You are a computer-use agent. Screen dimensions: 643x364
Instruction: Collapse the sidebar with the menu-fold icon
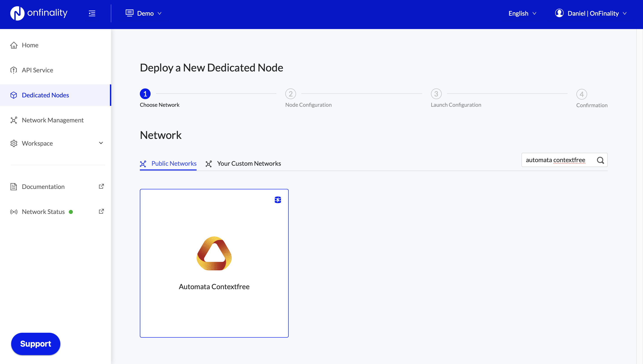92,13
